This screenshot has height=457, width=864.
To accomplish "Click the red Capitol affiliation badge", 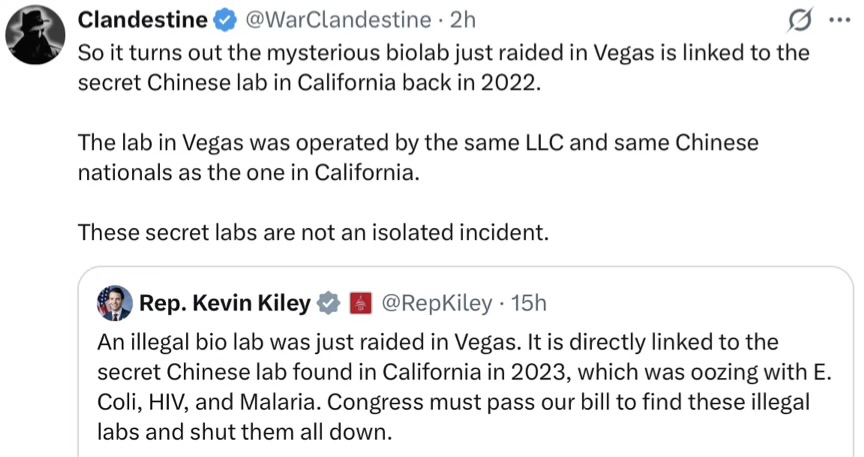I will 360,303.
